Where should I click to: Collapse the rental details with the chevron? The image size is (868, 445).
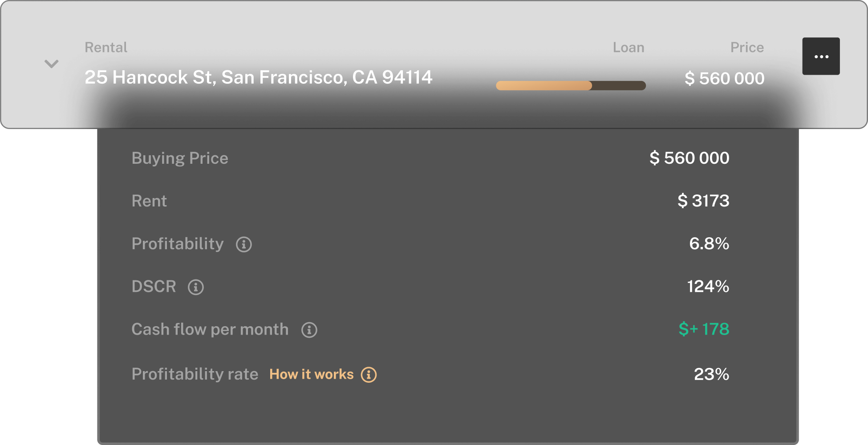(52, 64)
